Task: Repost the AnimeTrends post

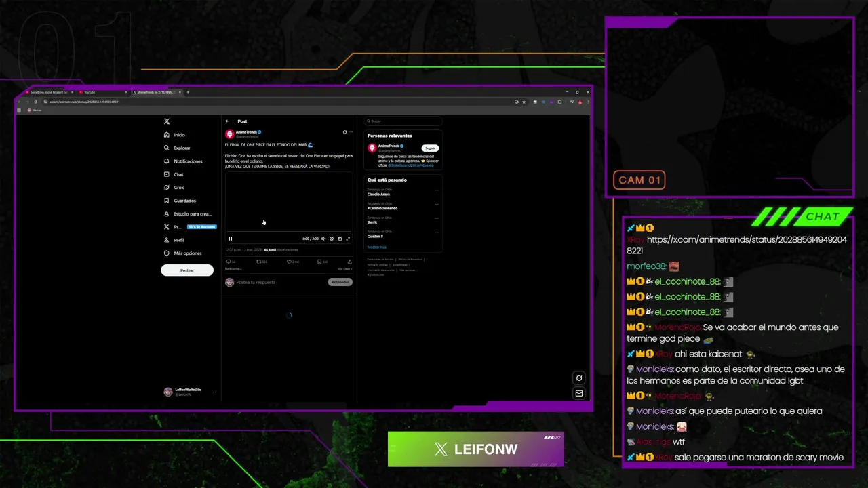Action: click(258, 262)
